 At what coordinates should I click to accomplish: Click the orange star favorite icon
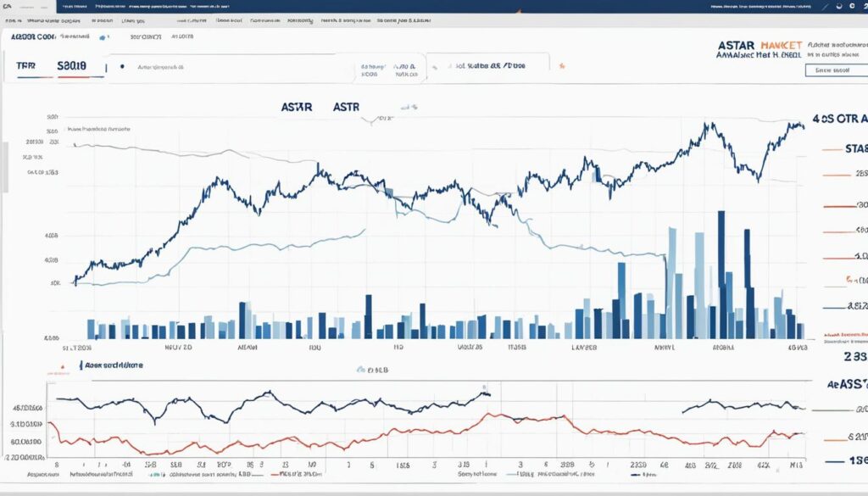[x=560, y=63]
